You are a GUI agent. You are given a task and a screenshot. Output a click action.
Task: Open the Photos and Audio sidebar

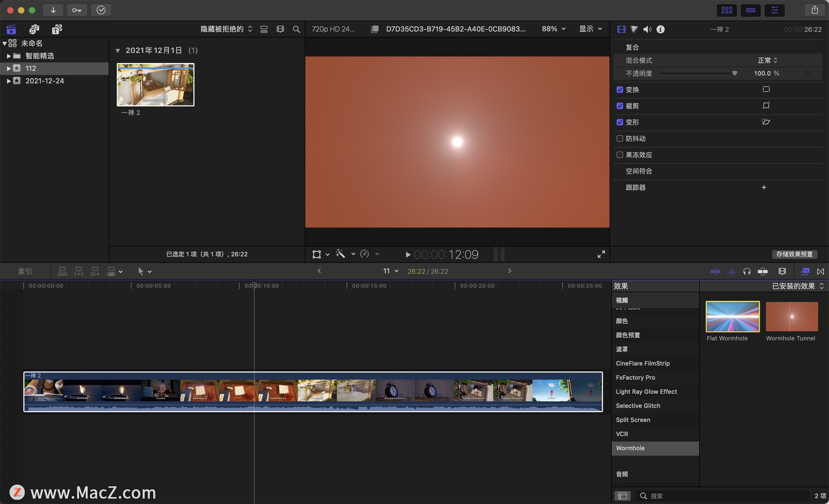pyautogui.click(x=34, y=29)
